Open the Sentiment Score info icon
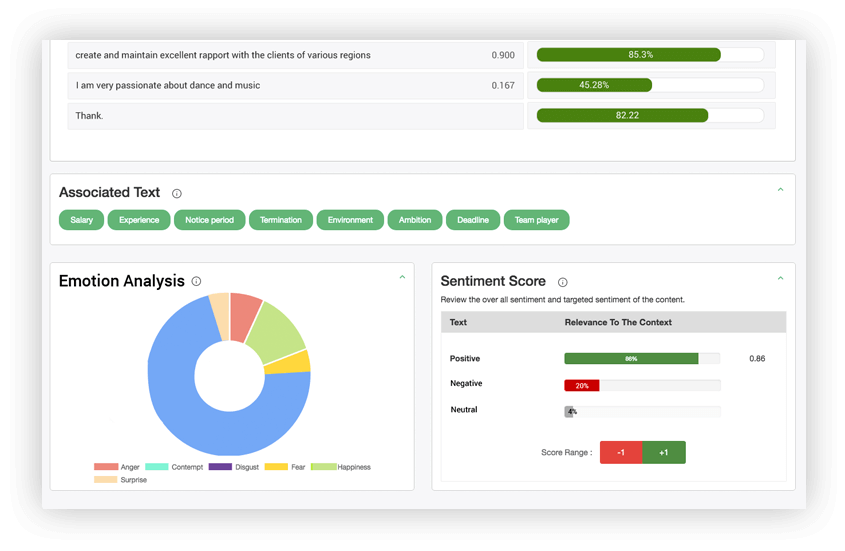Screen dimensions: 845x551 [563, 282]
